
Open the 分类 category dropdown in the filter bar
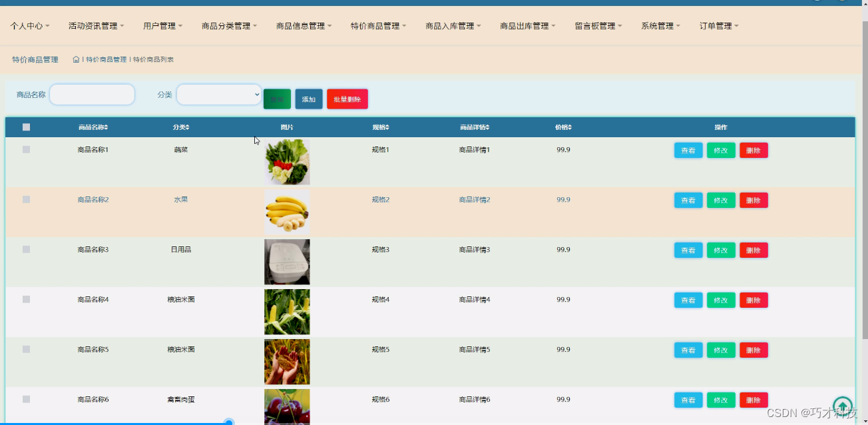(220, 94)
